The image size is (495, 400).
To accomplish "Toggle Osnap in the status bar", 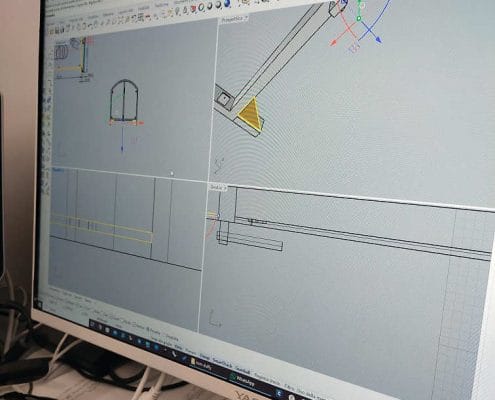I will pyautogui.click(x=205, y=356).
